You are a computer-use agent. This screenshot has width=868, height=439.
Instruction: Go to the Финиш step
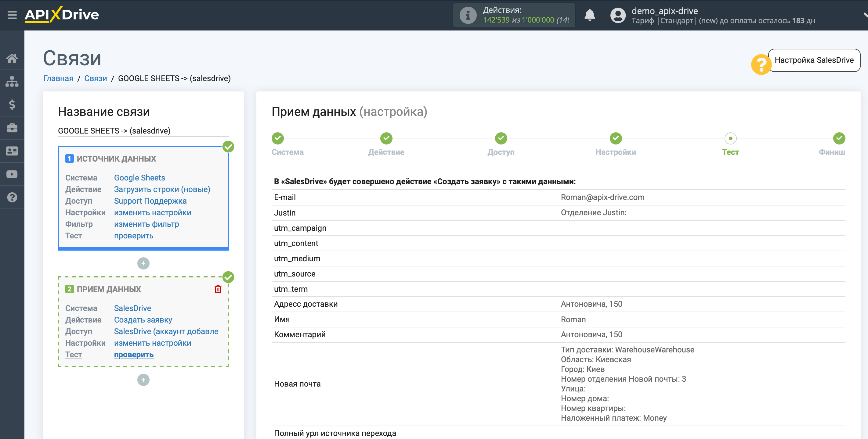839,138
